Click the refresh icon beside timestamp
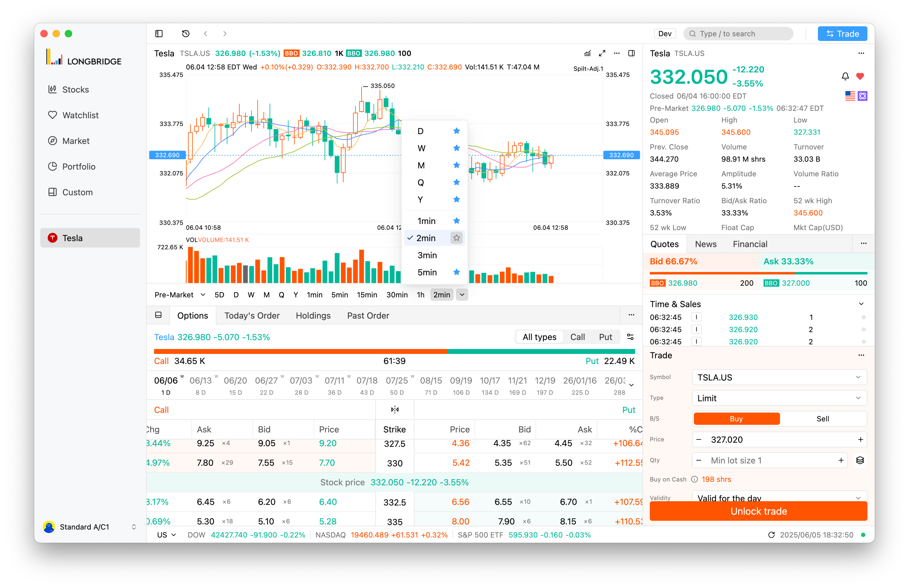 click(x=771, y=535)
